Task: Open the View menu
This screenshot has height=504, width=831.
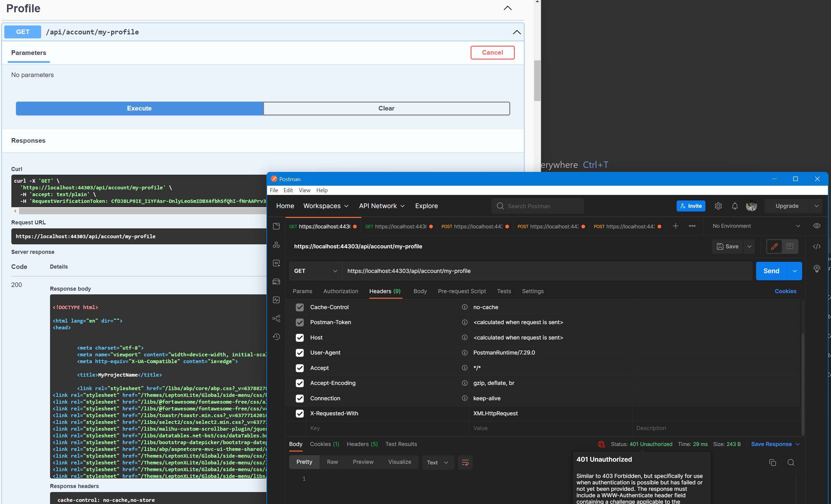Action: click(304, 190)
